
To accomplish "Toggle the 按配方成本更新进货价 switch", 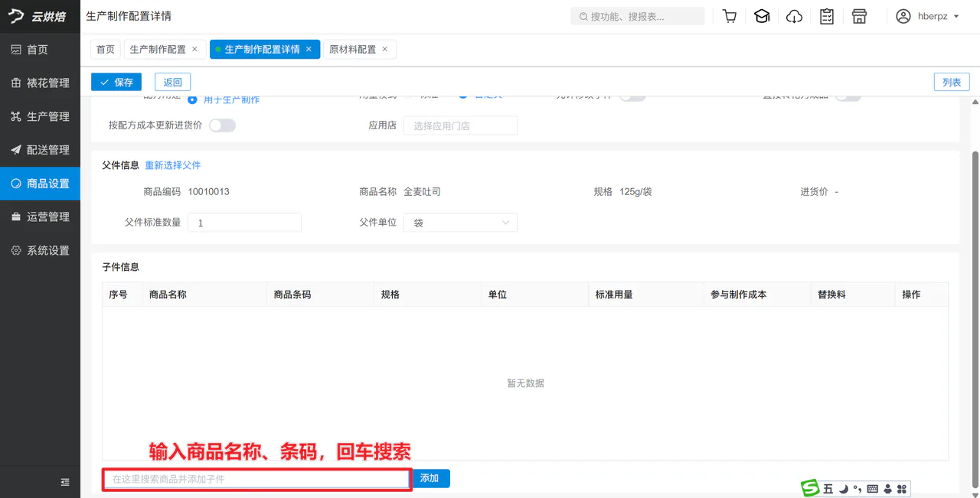I will (x=222, y=125).
